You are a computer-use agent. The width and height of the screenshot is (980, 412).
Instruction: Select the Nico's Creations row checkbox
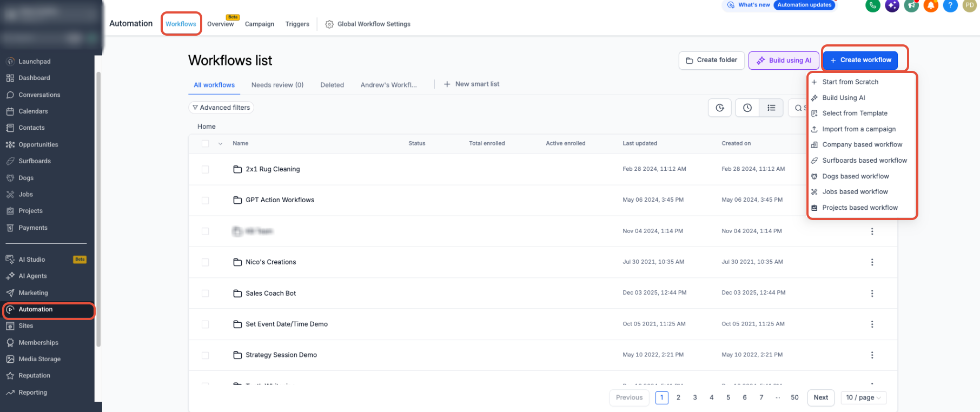205,262
